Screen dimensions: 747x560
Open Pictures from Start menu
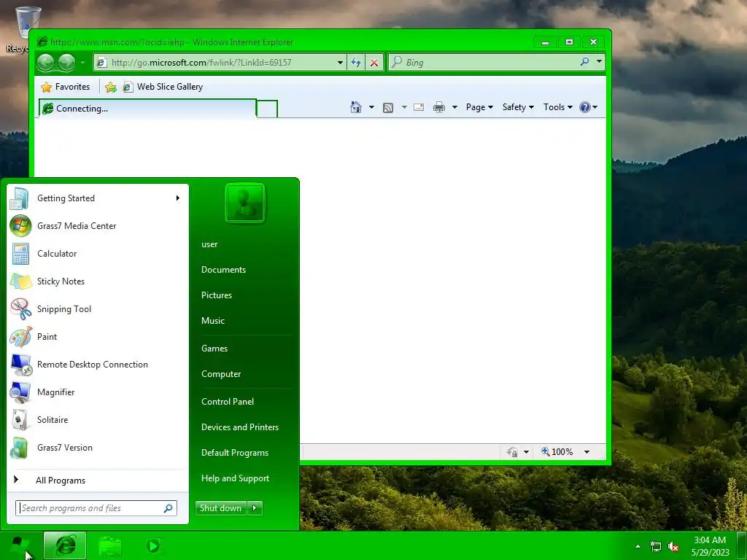pyautogui.click(x=217, y=295)
